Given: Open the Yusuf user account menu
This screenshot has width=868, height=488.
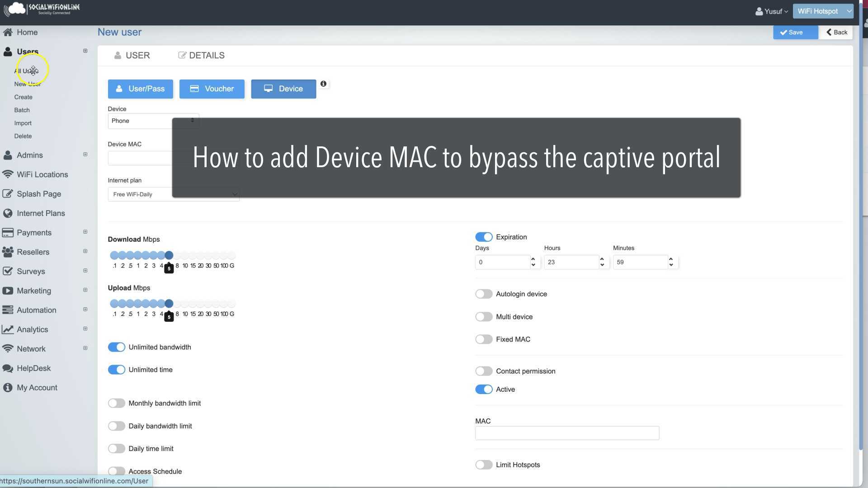Looking at the screenshot, I should [x=772, y=11].
